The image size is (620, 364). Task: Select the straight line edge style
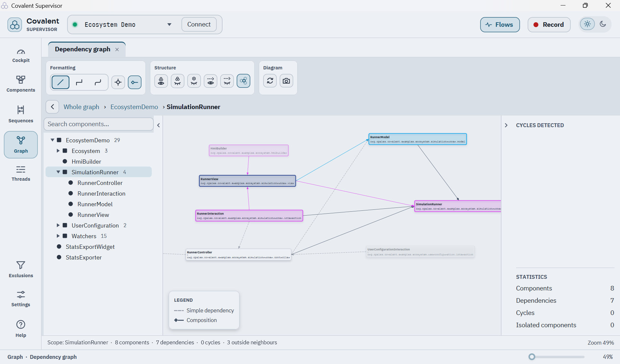[x=60, y=82]
